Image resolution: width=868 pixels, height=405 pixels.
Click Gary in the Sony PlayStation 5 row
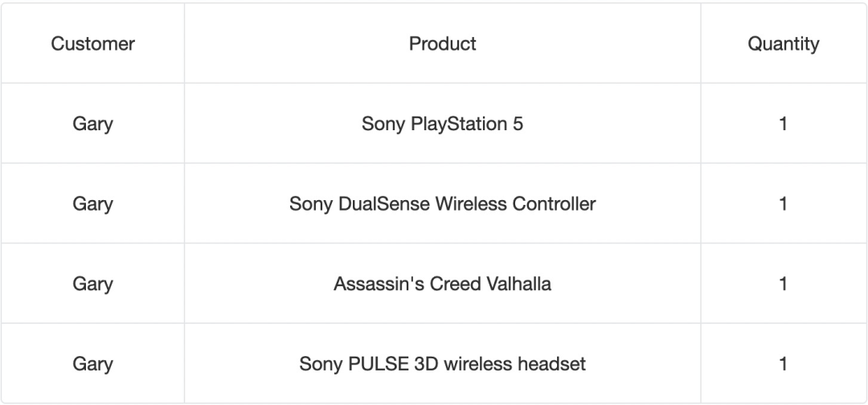tap(92, 124)
